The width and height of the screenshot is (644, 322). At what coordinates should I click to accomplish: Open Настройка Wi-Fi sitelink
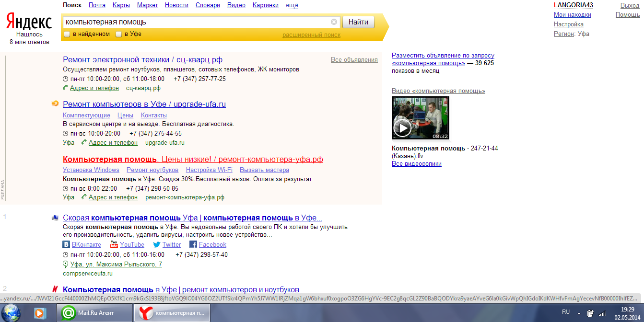(x=209, y=170)
